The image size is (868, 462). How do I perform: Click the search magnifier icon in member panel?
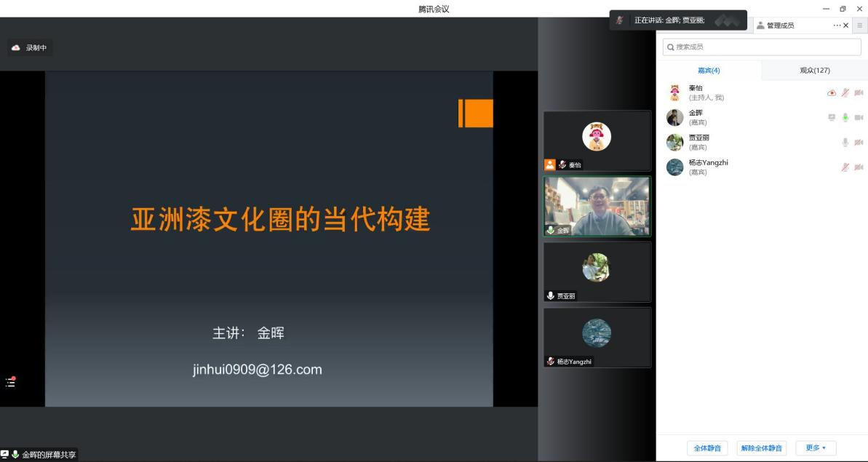[x=670, y=47]
